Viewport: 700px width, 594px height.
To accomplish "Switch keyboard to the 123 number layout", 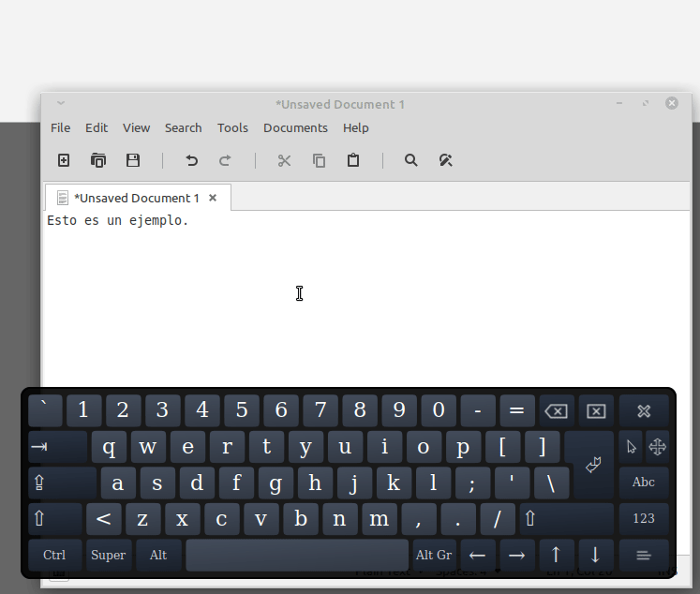I will [644, 518].
